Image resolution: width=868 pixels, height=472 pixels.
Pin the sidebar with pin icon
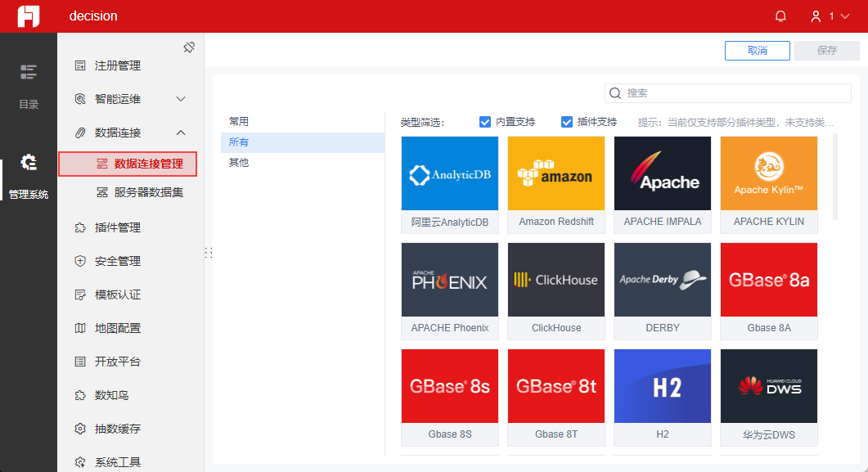point(189,47)
